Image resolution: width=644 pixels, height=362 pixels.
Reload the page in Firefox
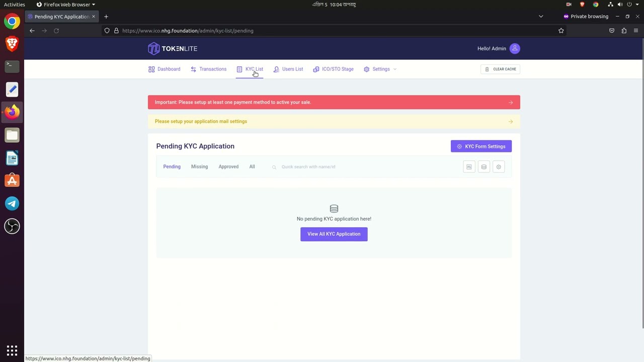click(x=56, y=31)
